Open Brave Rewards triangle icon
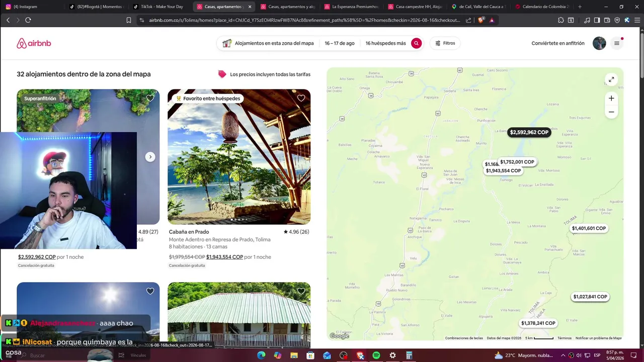 pos(492,20)
